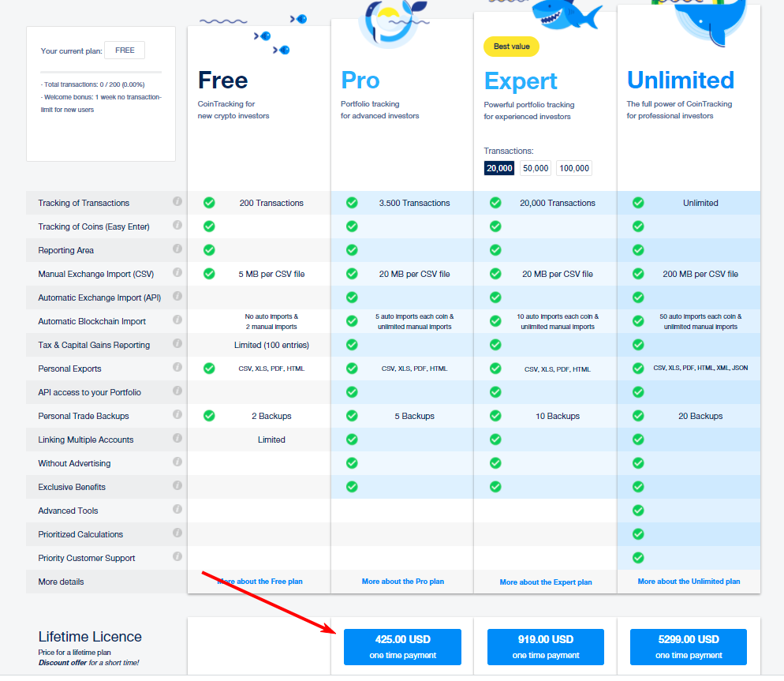Click info icon beside Advanced Tools

(x=177, y=509)
